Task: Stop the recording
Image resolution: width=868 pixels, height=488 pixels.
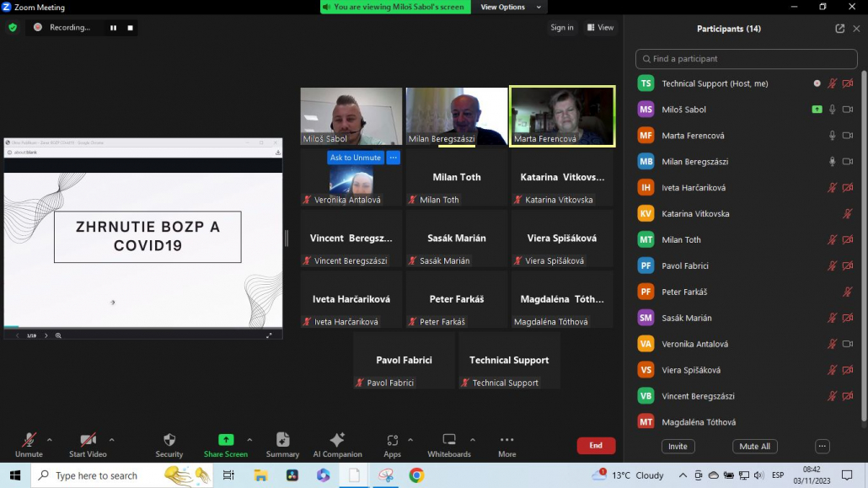Action: click(x=130, y=28)
